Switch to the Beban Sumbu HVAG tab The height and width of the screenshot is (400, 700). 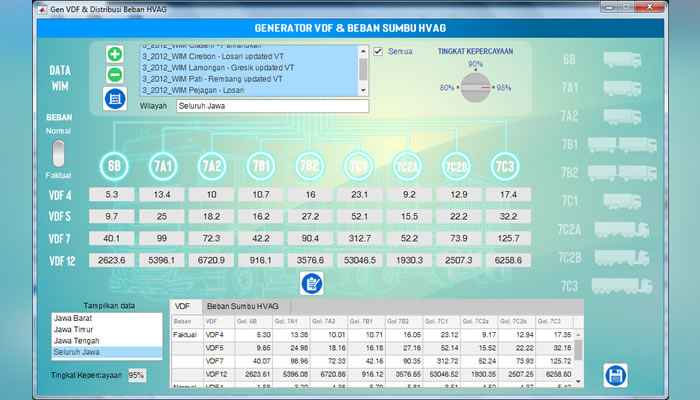[241, 305]
